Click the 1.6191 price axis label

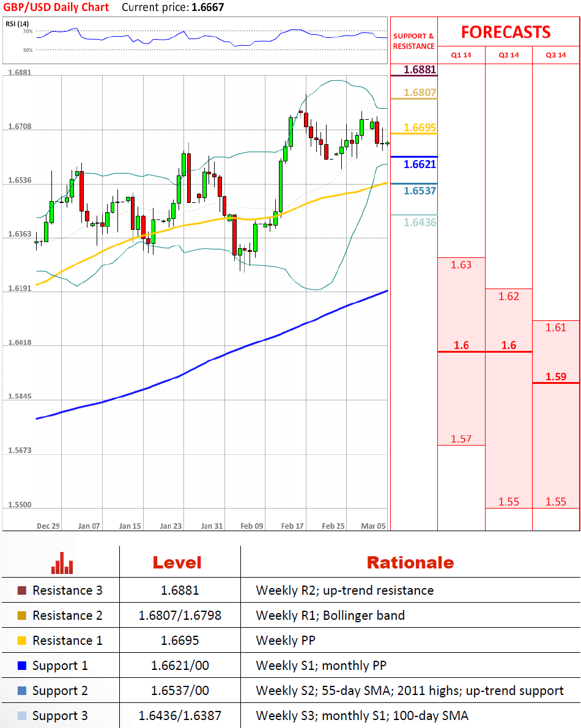tap(20, 289)
